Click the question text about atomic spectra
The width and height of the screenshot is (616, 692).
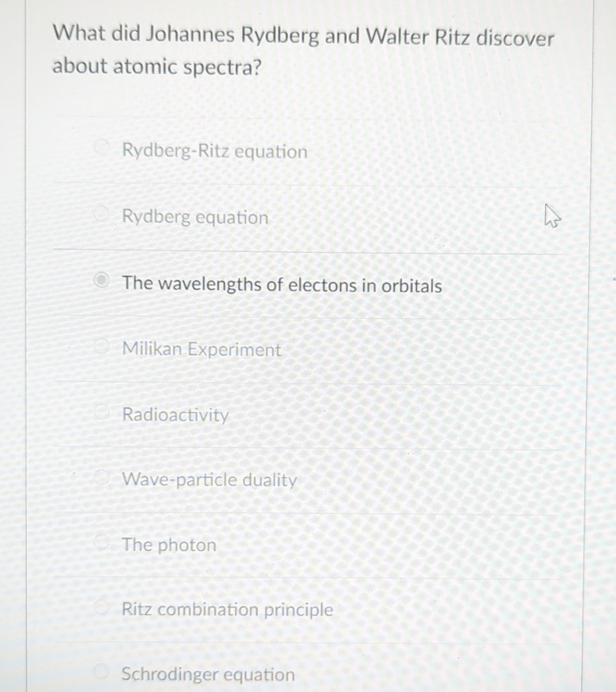(x=302, y=49)
